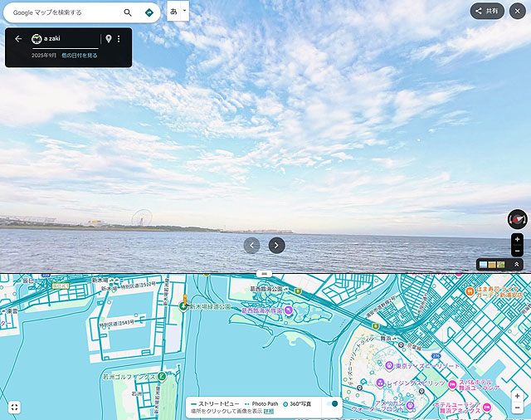
Task: Zoom out the street view image
Action: click(517, 251)
